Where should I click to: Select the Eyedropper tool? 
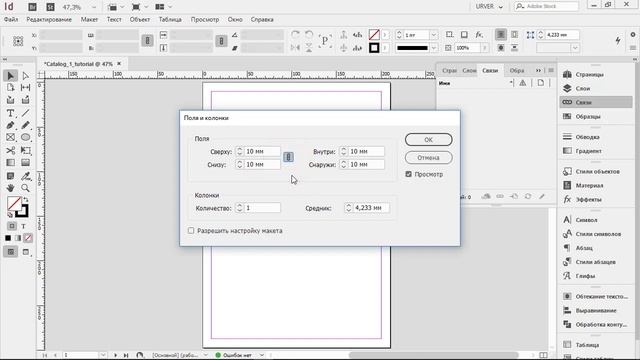[25, 176]
